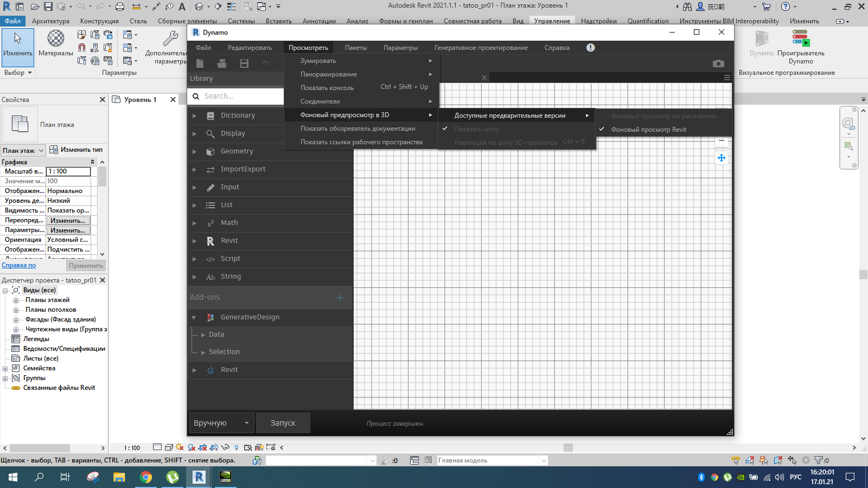Click the Запуск run button

[x=283, y=423]
